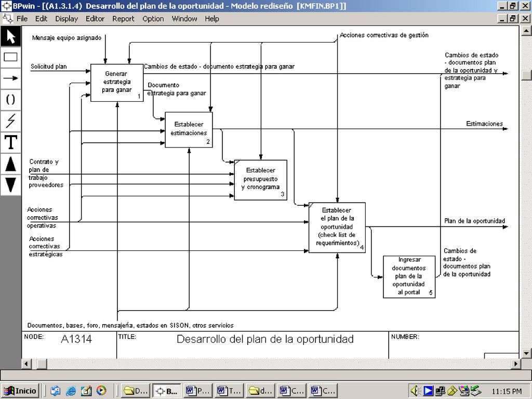The height and width of the screenshot is (399, 532).
Task: Click horizontal scrollbar left arrow
Action: coord(26,364)
